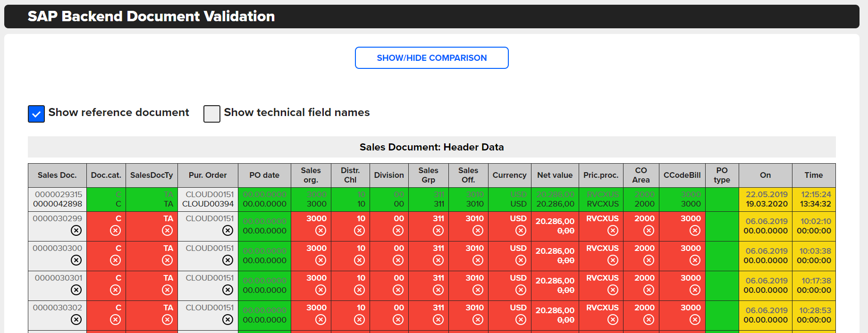Click the X icon in Currency cell of row 0000030301
Screen dimensions: 868x333
(x=521, y=290)
